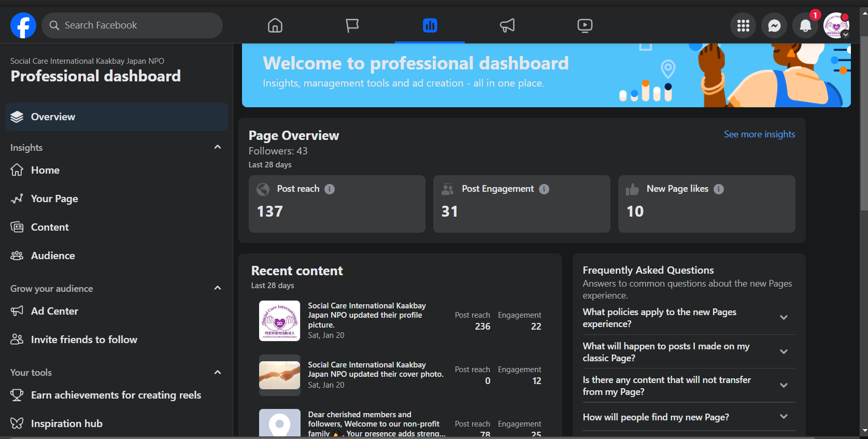The height and width of the screenshot is (439, 868).
Task: Click the 'Followers: 43' text
Action: pos(278,151)
